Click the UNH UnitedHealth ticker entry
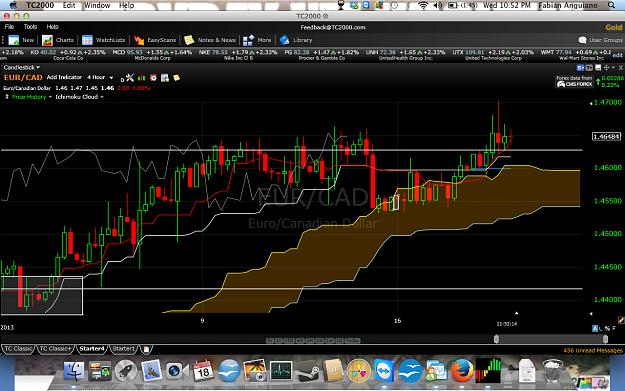The width and height of the screenshot is (625, 391). [405, 55]
